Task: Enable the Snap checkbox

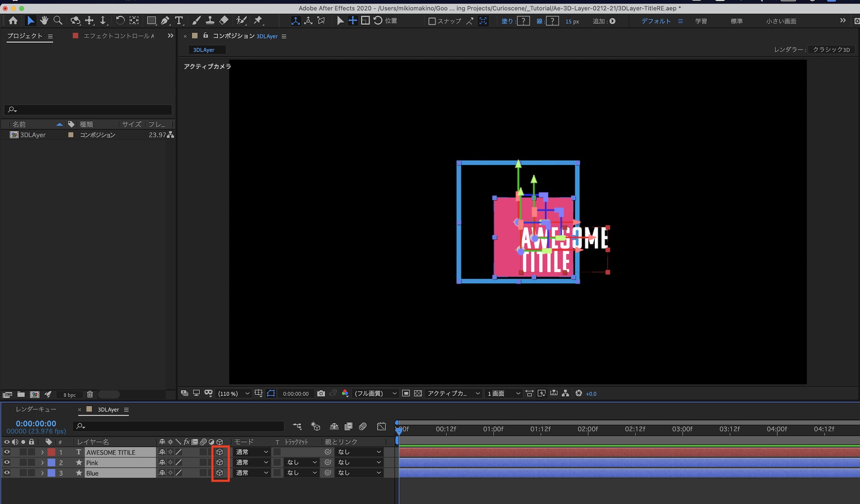Action: click(432, 21)
